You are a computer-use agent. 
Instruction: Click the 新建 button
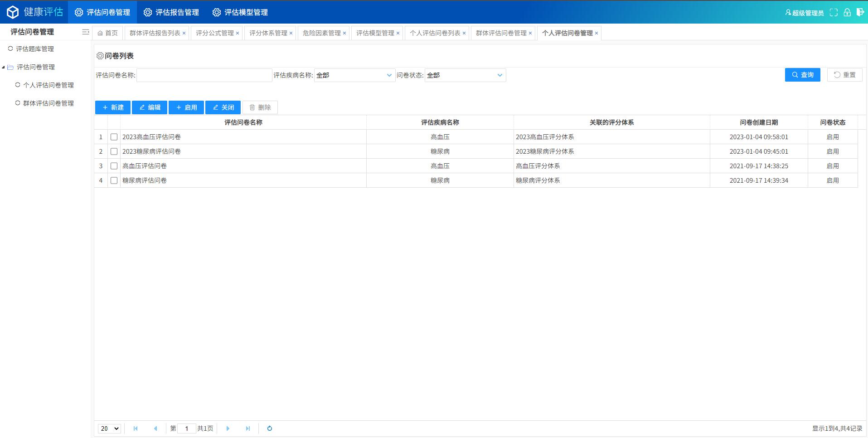(113, 107)
